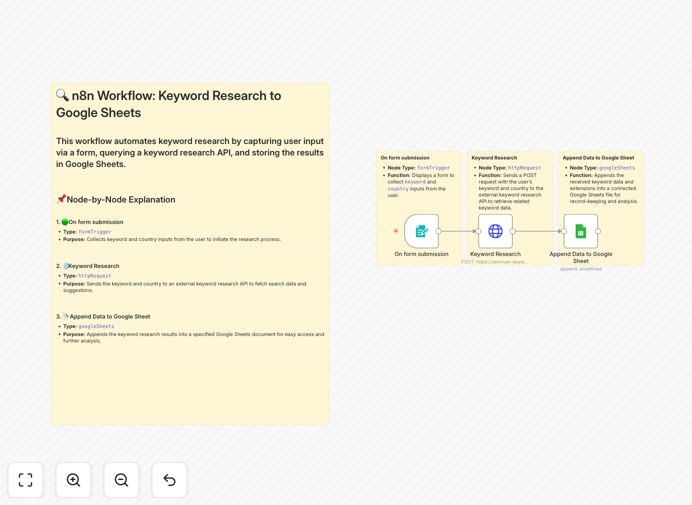Click the output connector of the Keyword Research node
The image size is (692, 505).
coord(512,231)
